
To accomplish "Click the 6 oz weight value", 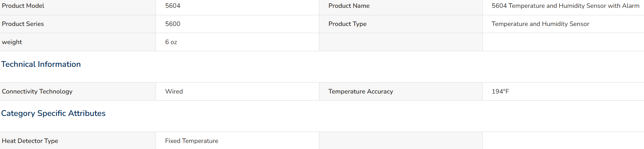I will click(171, 42).
